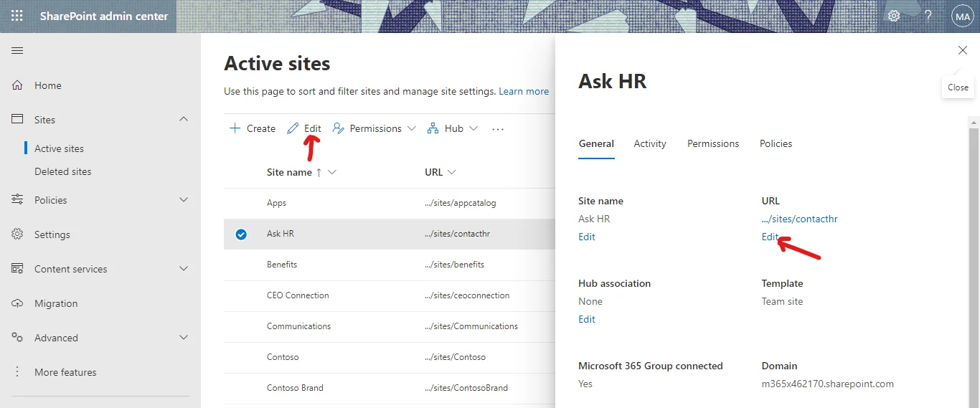The height and width of the screenshot is (408, 980).
Task: Open the help question mark icon
Action: pyautogui.click(x=928, y=16)
